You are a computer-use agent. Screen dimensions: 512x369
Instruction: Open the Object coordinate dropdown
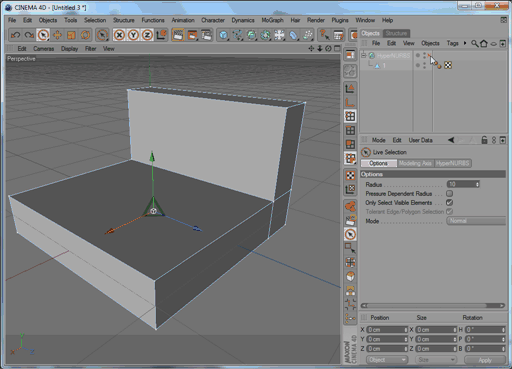(x=387, y=360)
